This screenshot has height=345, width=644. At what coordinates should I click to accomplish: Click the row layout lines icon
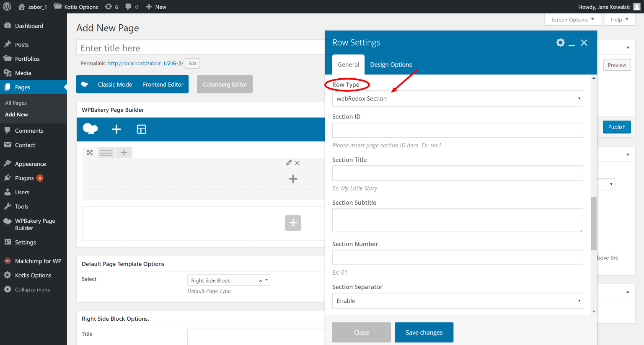106,153
